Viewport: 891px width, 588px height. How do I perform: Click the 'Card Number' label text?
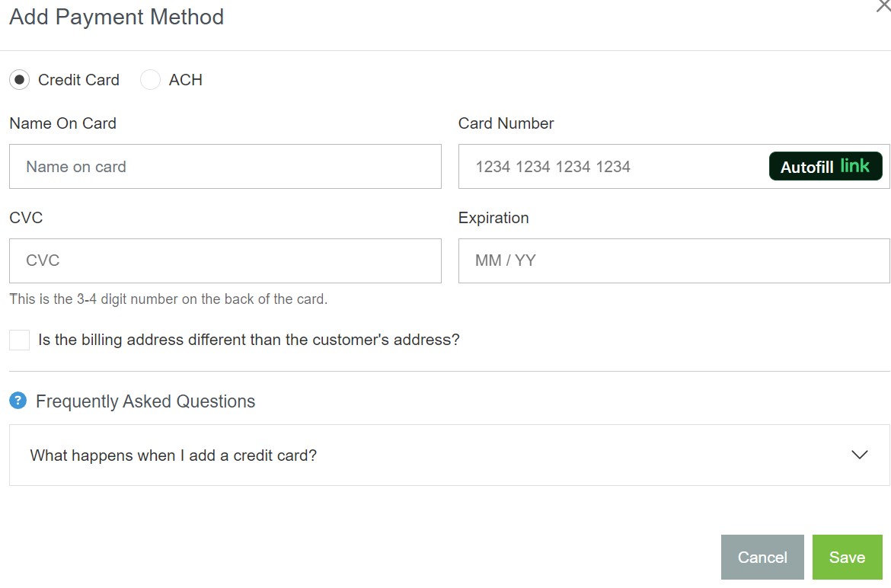506,123
